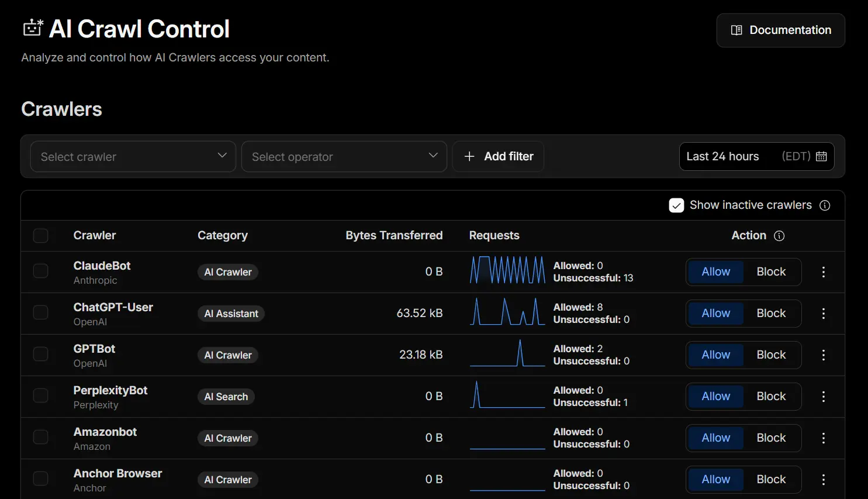Image resolution: width=868 pixels, height=499 pixels.
Task: Sort by Requests column header
Action: pyautogui.click(x=494, y=235)
